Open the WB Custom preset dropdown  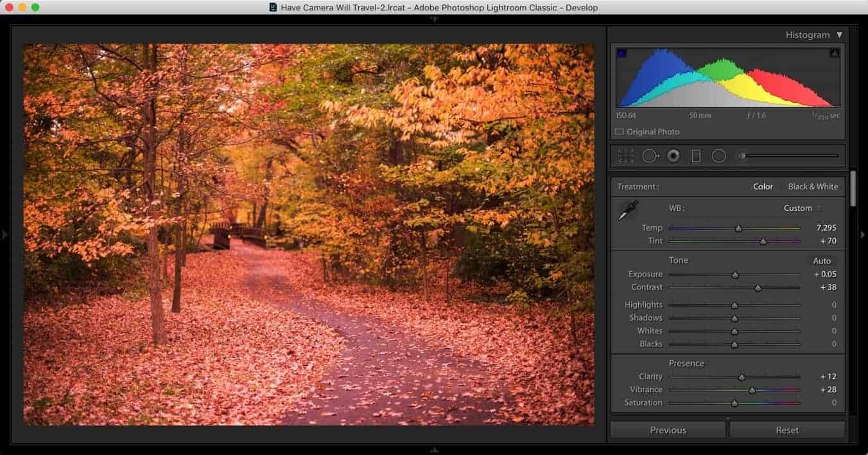[x=802, y=208]
